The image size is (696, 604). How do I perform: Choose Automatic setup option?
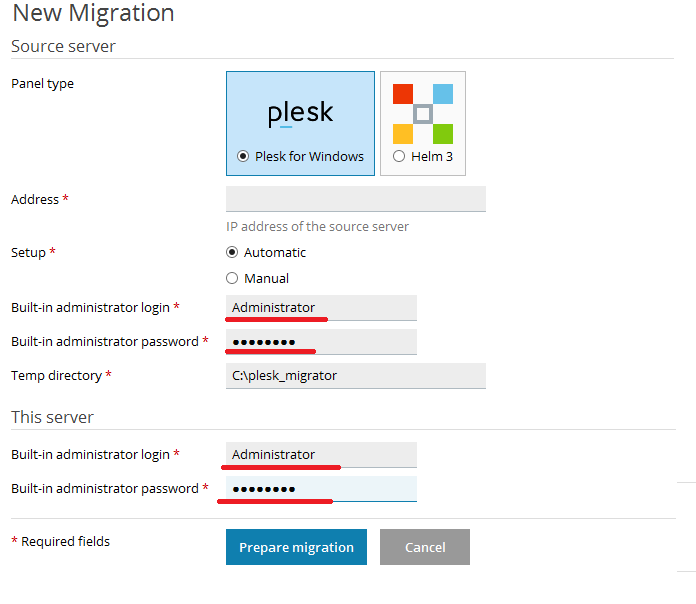click(x=232, y=252)
